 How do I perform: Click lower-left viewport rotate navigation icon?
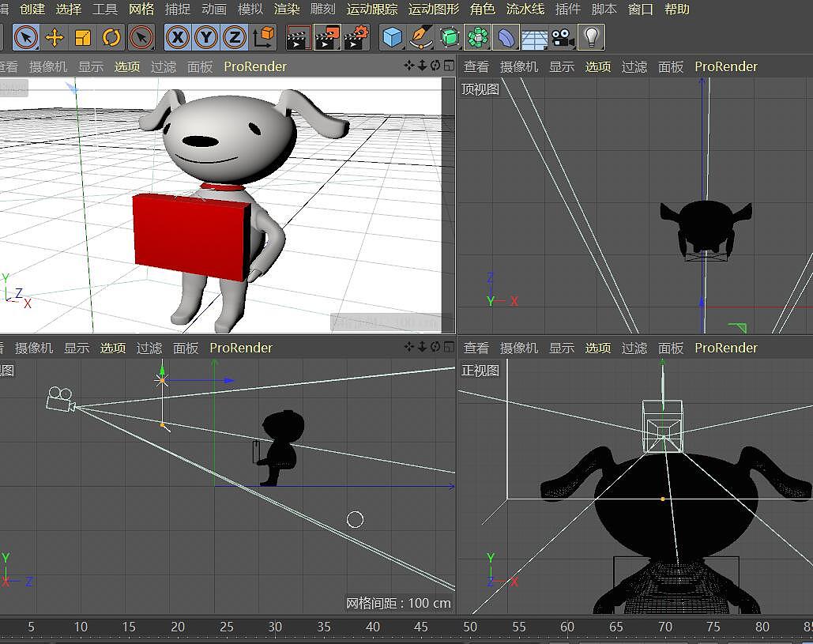pyautogui.click(x=435, y=346)
